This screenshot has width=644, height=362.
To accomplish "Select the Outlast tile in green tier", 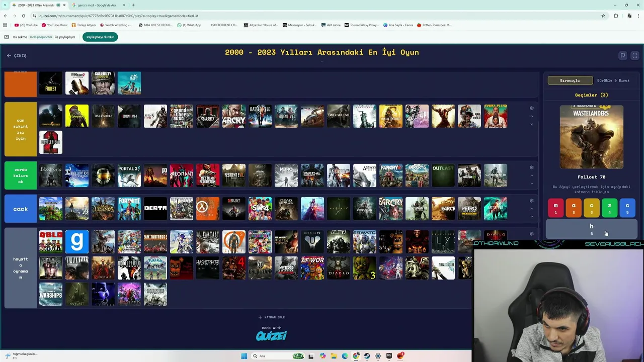I will click(443, 175).
